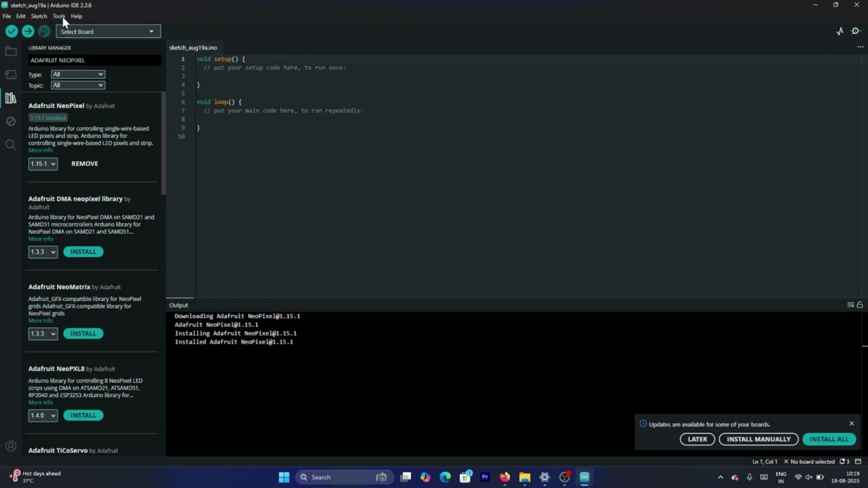The height and width of the screenshot is (488, 868).
Task: Install Adafruit DMA neopixel library
Action: (x=83, y=252)
